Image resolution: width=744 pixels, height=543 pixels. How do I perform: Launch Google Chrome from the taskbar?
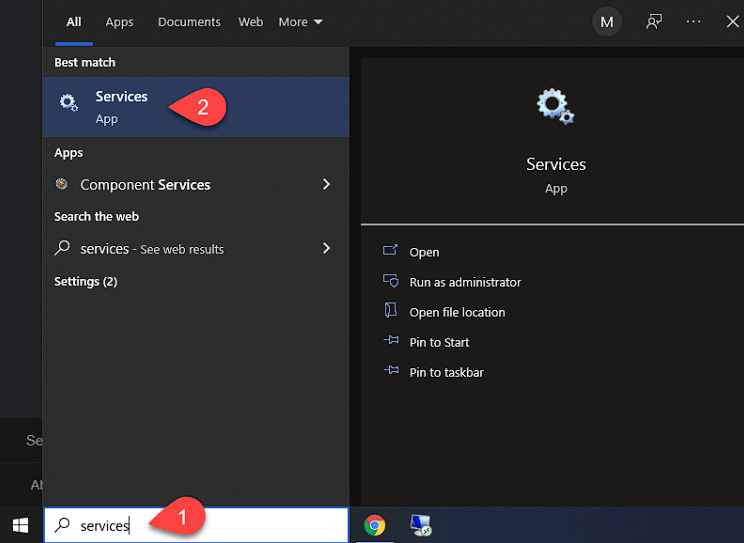[375, 525]
